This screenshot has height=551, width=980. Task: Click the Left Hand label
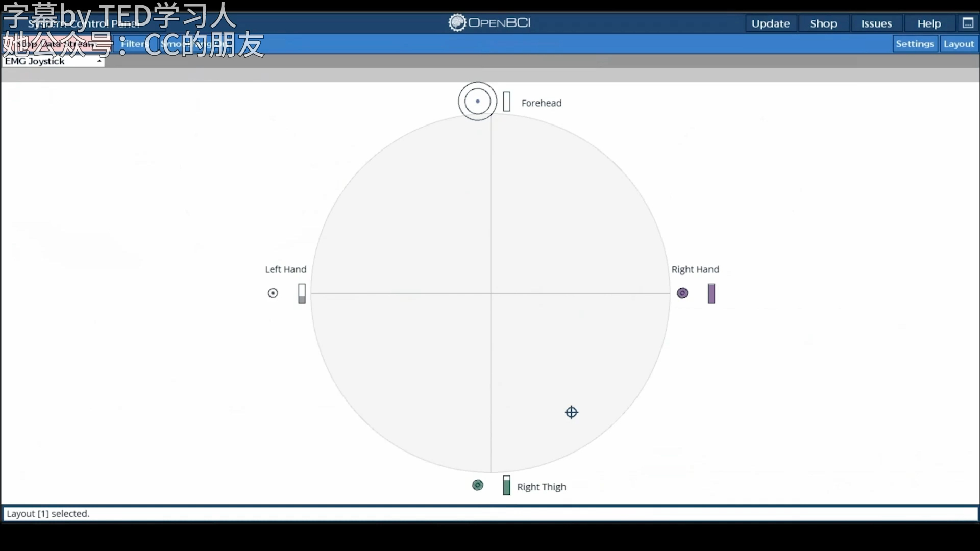point(286,269)
